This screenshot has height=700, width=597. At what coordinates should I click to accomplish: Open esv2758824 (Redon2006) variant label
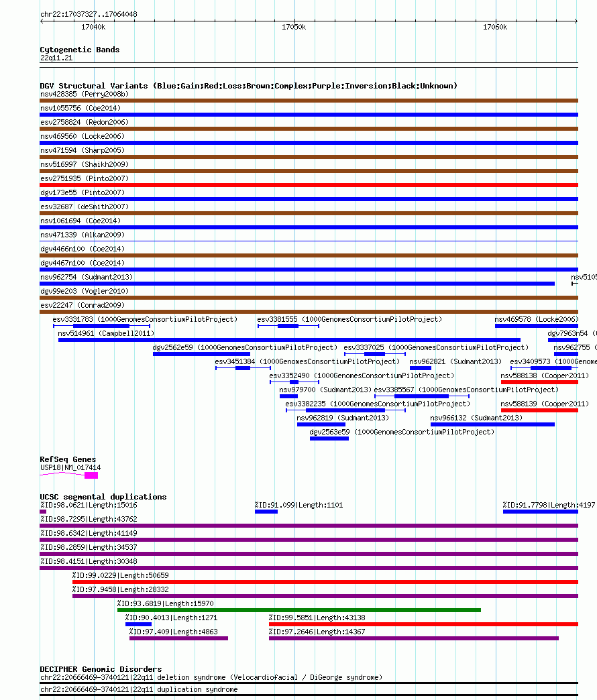click(x=85, y=122)
